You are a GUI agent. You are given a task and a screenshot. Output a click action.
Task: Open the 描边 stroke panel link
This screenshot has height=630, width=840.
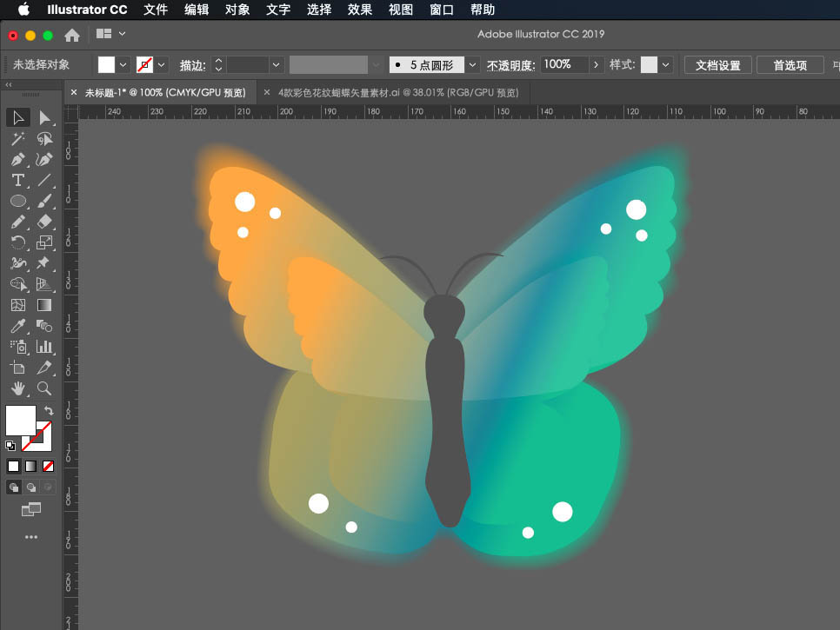pos(192,65)
